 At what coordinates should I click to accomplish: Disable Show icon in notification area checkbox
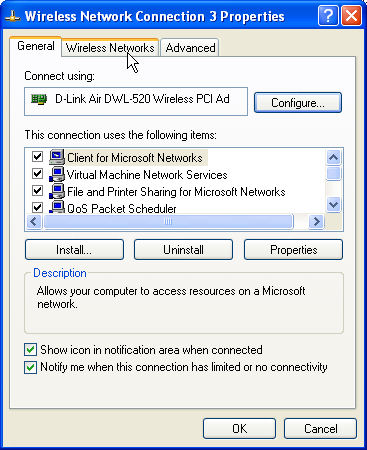pos(30,350)
